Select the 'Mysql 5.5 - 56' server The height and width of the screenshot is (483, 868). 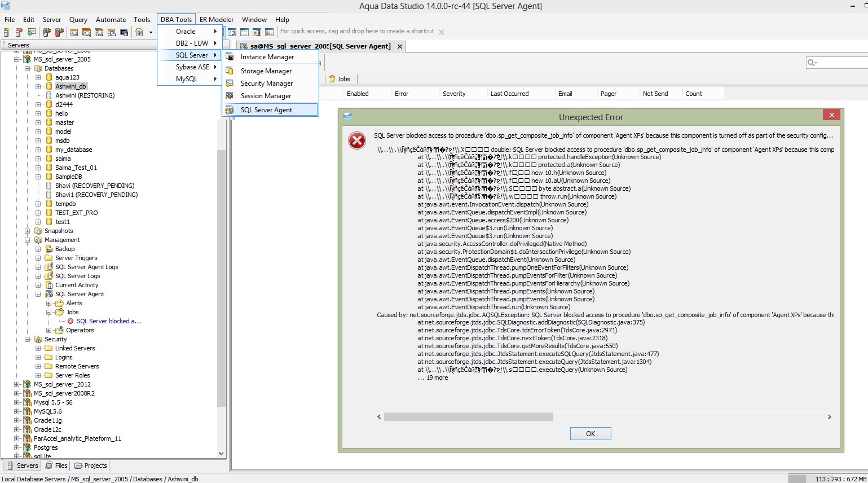(53, 402)
